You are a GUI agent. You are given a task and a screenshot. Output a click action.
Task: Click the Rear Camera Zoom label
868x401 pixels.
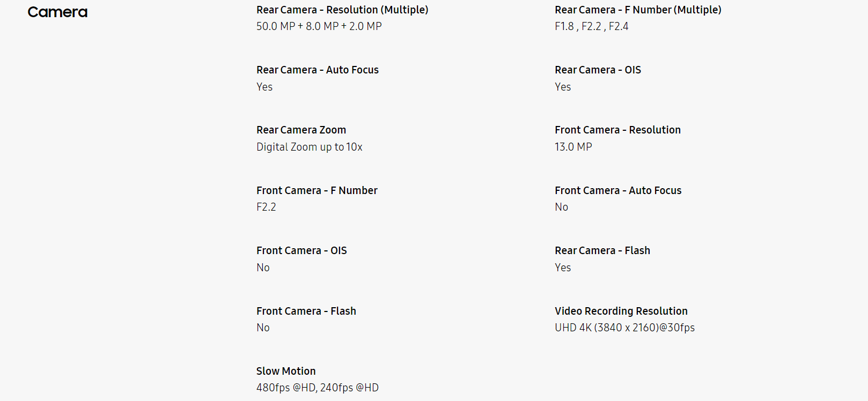tap(301, 130)
